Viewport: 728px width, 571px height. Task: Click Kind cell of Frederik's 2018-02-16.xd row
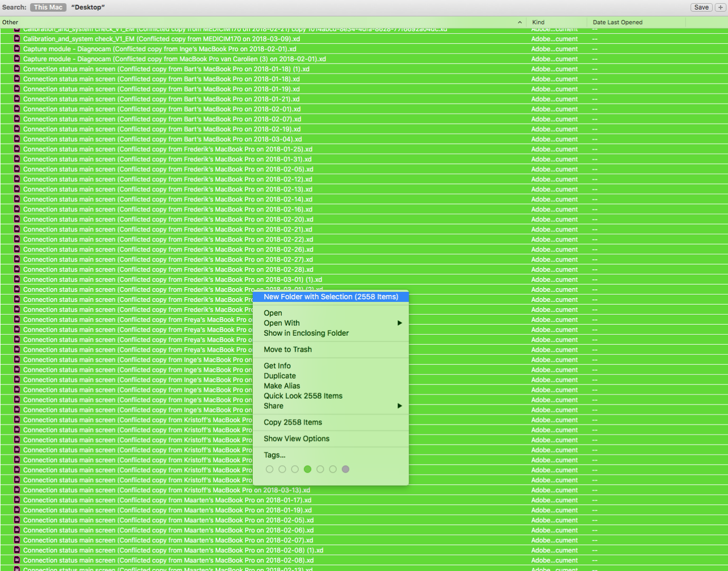pyautogui.click(x=555, y=209)
